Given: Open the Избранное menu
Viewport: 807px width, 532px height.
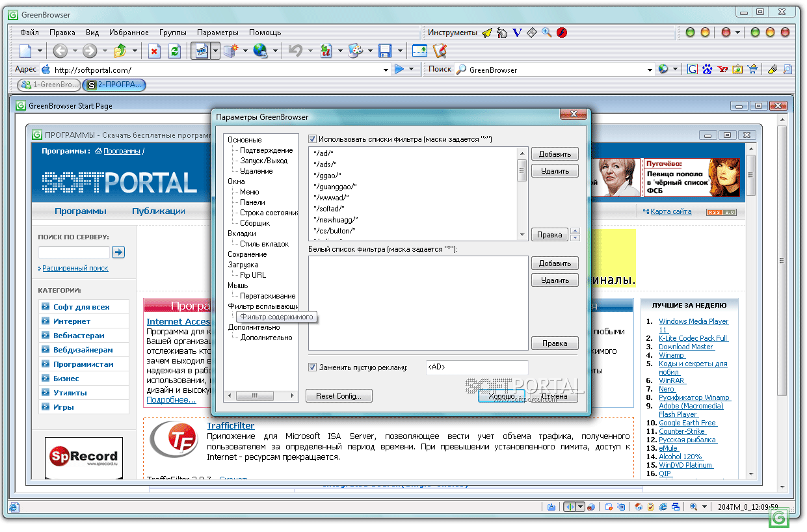Looking at the screenshot, I should 129,33.
